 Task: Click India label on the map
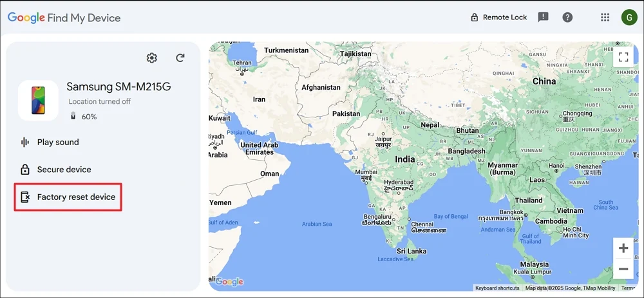405,159
